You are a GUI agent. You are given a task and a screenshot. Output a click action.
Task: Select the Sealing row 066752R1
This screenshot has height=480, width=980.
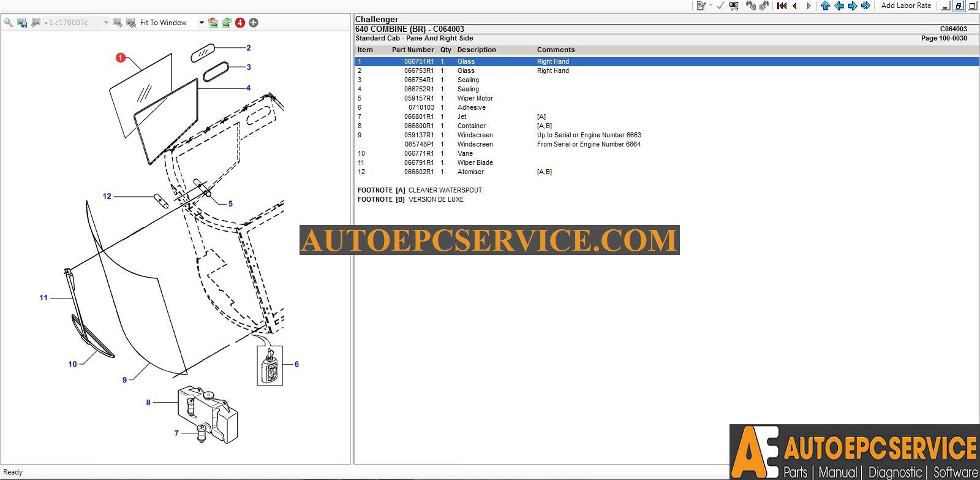(x=666, y=89)
